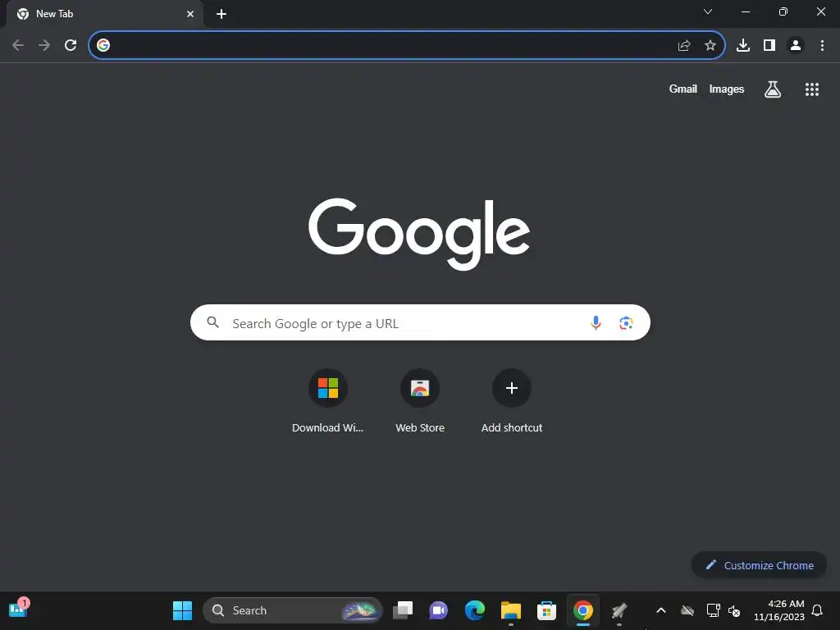Open the Web Store shortcut
This screenshot has height=630, width=840.
pos(420,401)
